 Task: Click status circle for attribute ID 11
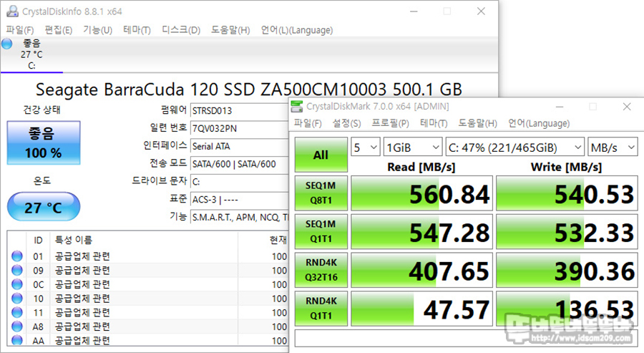(17, 312)
